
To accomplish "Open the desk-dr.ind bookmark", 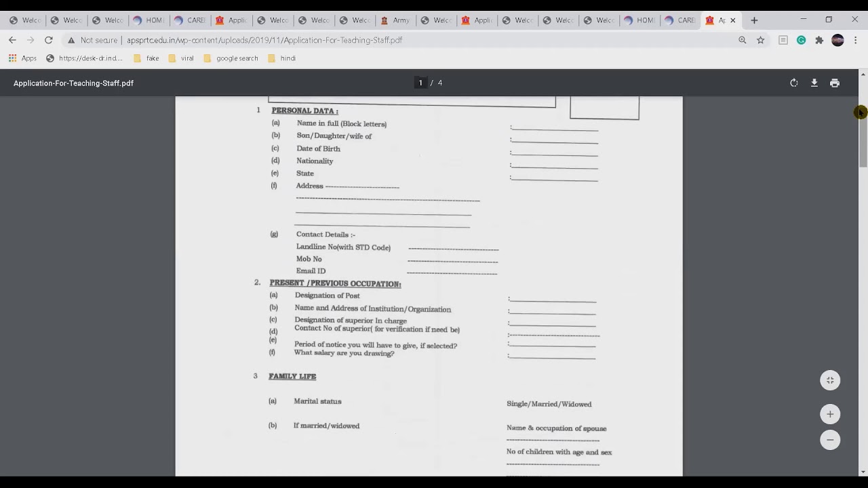I will tap(84, 58).
